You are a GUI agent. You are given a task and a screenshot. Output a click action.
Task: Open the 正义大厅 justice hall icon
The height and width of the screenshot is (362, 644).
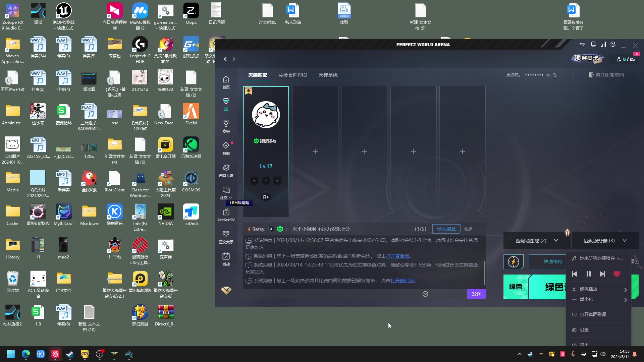(226, 237)
